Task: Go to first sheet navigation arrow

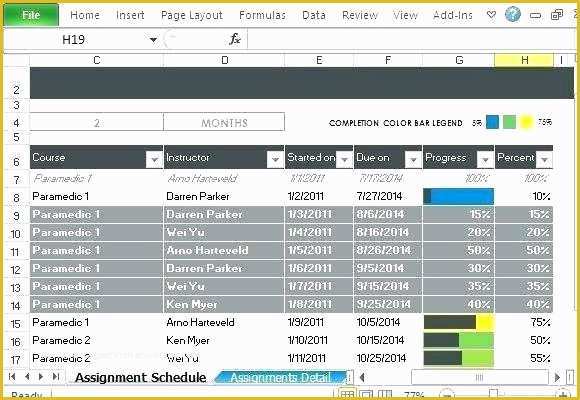Action: click(12, 377)
